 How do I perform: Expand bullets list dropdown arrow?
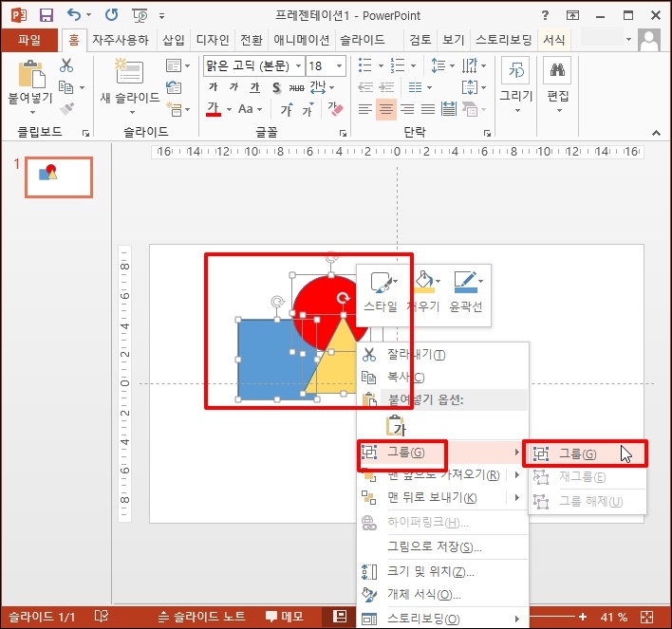(381, 66)
